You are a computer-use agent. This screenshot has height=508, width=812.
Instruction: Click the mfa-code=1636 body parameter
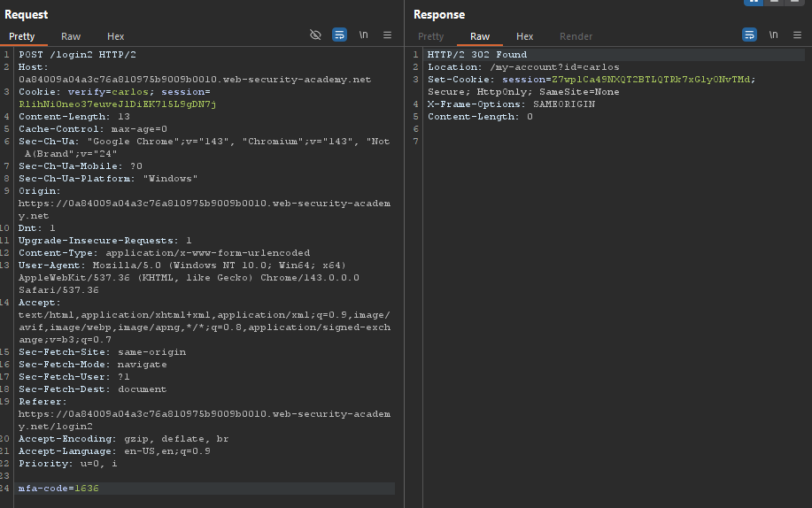[58, 489]
